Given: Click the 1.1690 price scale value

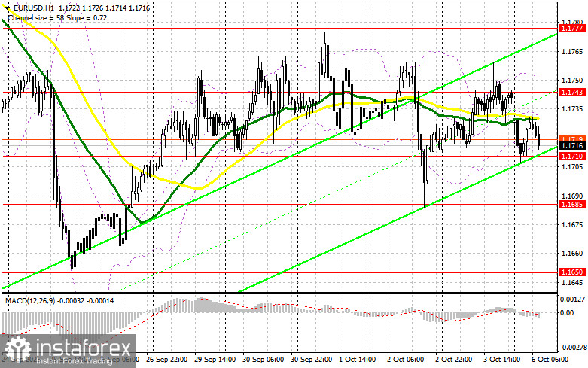Looking at the screenshot, I should coord(572,196).
